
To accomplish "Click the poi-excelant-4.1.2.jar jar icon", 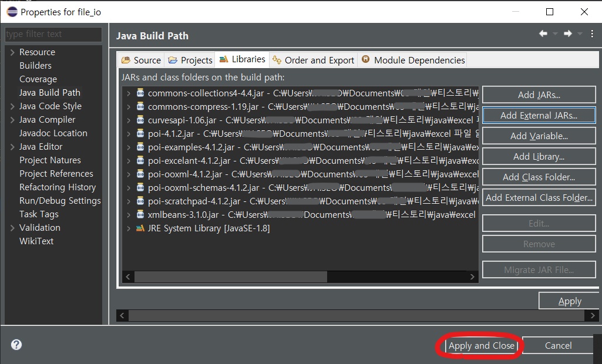I will point(140,160).
